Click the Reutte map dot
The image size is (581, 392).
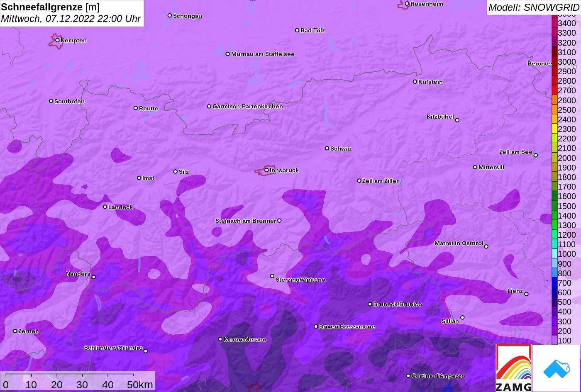click(x=136, y=108)
